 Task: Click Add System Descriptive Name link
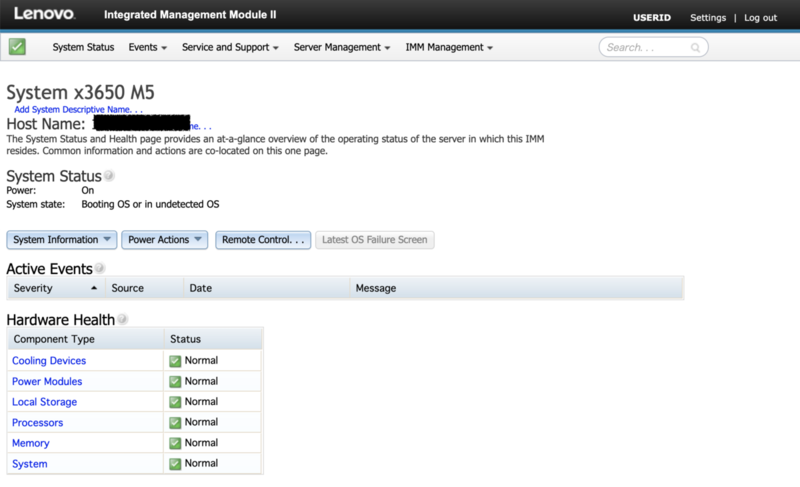(x=79, y=109)
